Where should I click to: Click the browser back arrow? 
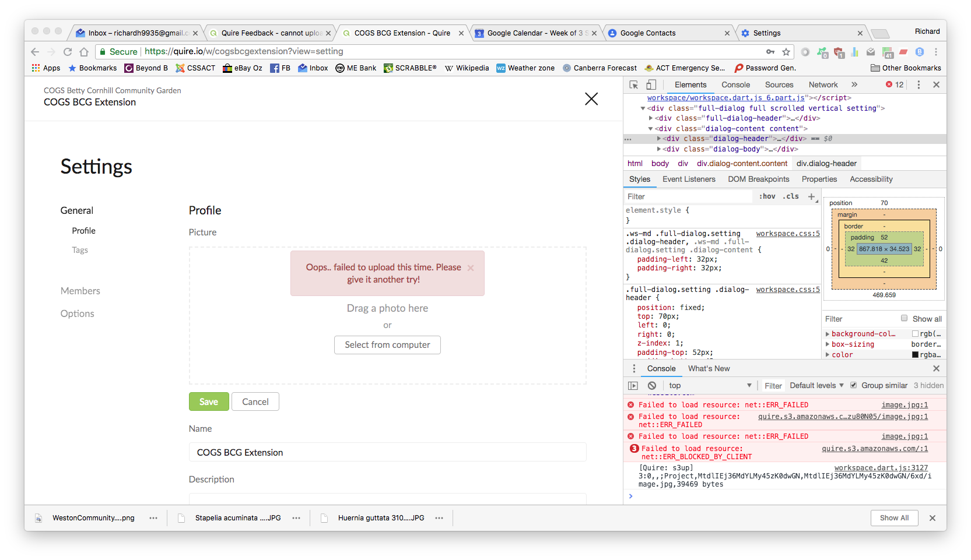35,52
